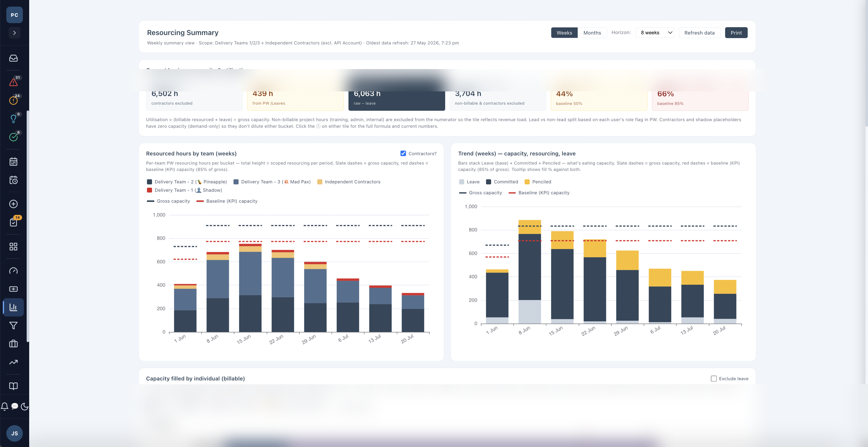
Task: Click Capacity filled by individual (billable) heading
Action: (195, 379)
